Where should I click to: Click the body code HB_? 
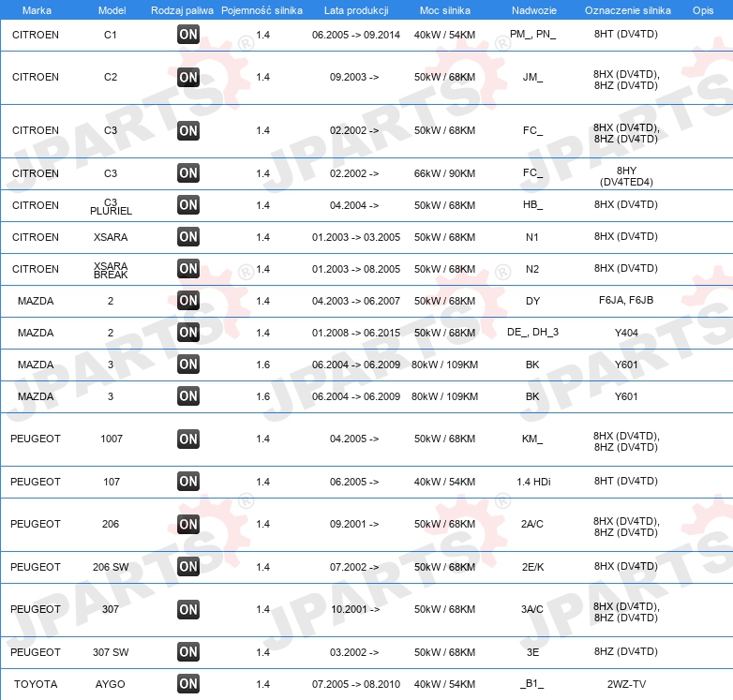pos(533,204)
